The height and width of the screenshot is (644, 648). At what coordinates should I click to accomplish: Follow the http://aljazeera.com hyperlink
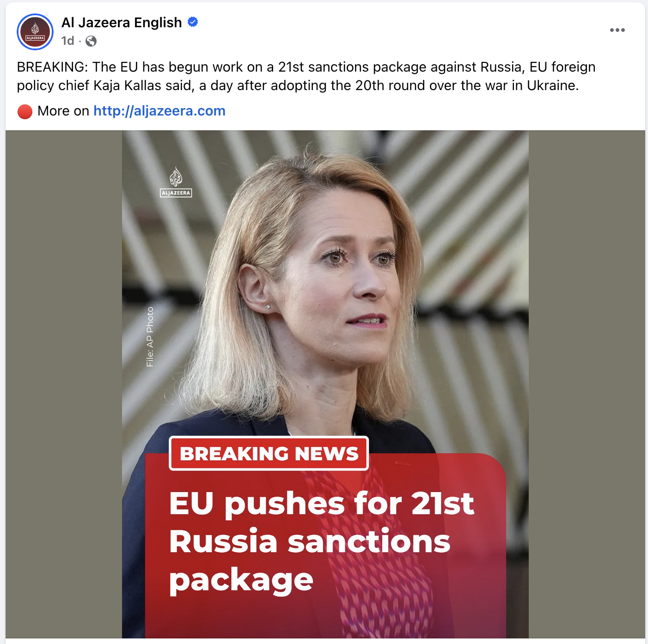(x=159, y=111)
